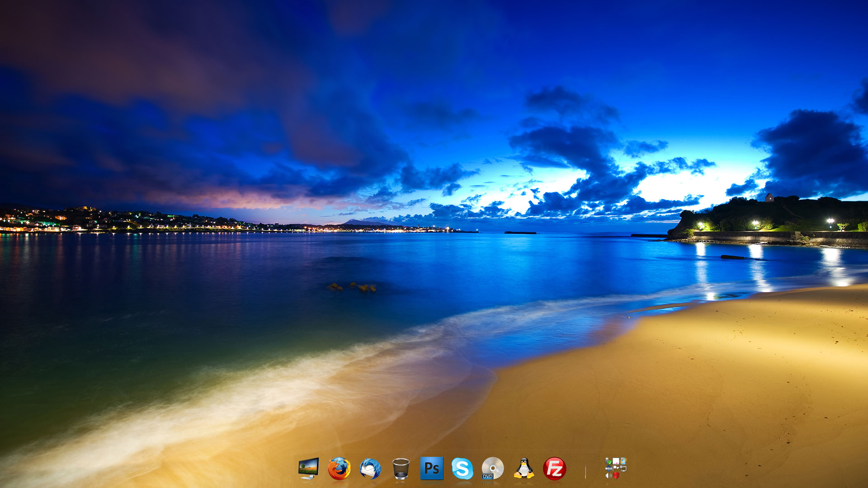Click the speaker volume tray icon
This screenshot has height=488, width=868.
[x=609, y=475]
